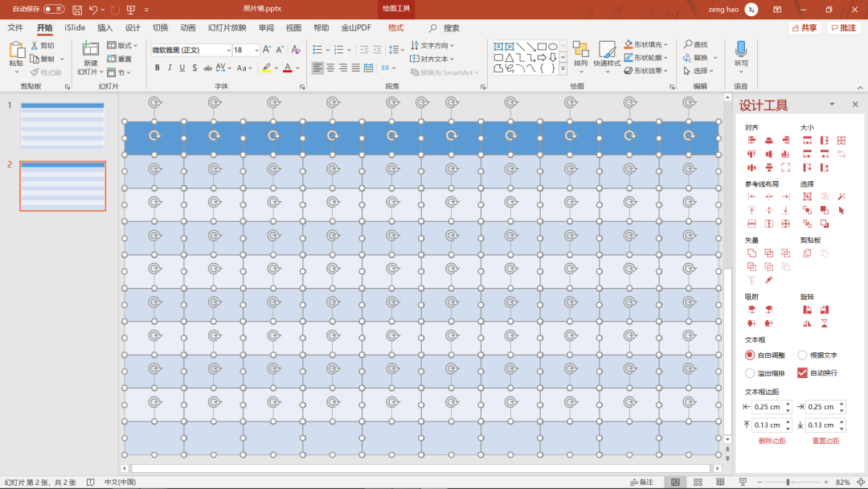
Task: Click the 删除边距 link
Action: [772, 441]
